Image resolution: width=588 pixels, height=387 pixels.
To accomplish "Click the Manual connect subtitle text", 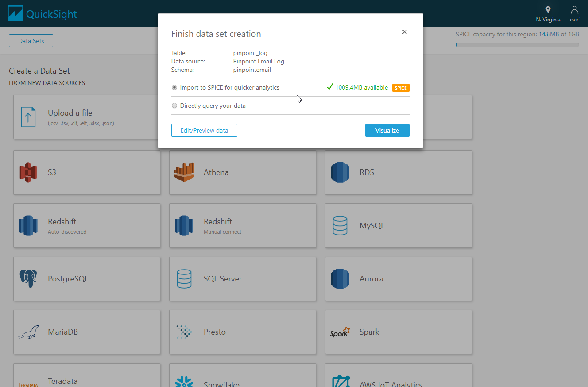I will (223, 232).
